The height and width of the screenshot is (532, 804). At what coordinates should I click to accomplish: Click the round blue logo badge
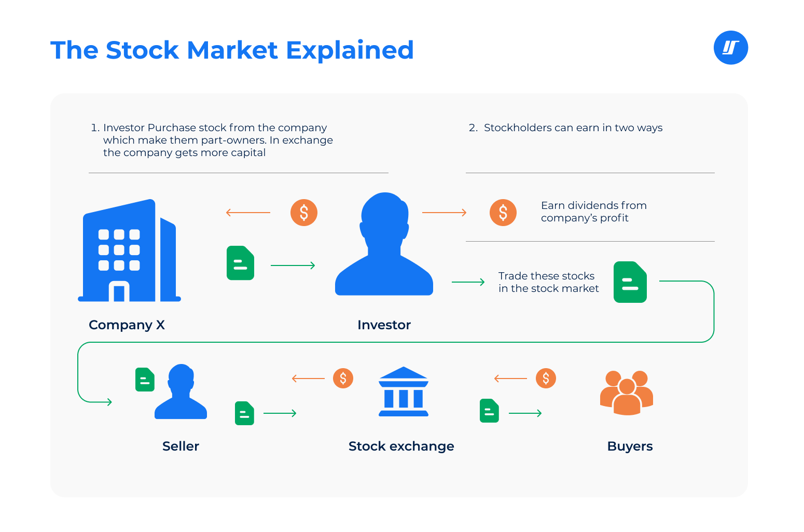coord(730,48)
